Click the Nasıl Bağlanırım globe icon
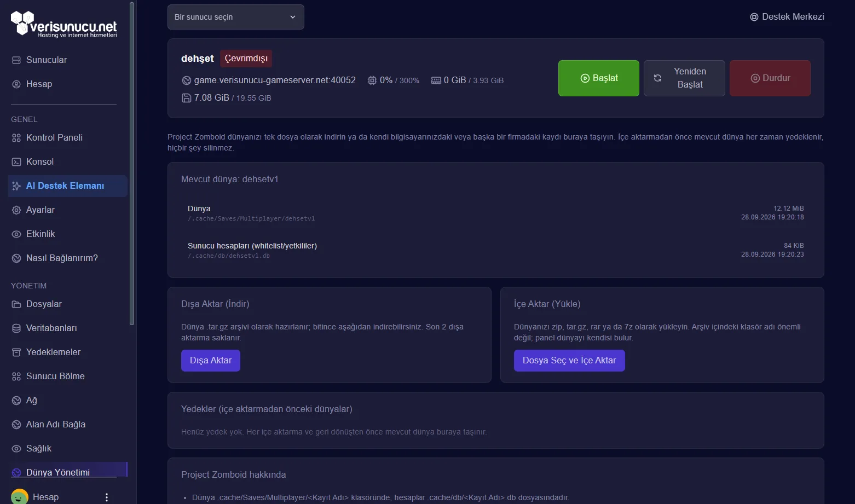 click(x=16, y=258)
